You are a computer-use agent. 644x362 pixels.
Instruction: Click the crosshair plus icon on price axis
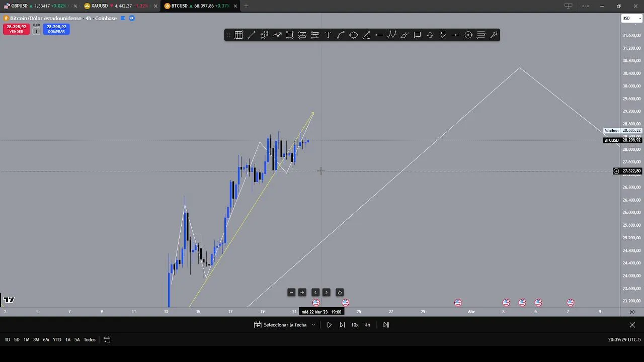pos(616,171)
